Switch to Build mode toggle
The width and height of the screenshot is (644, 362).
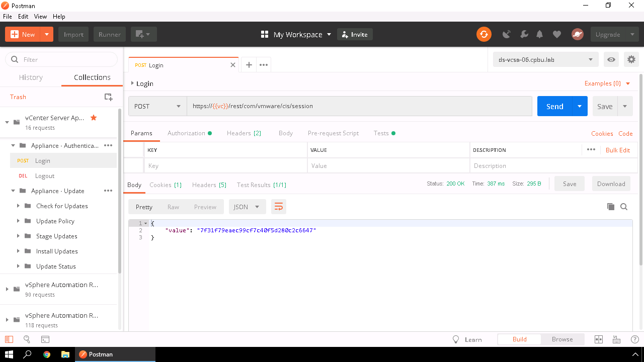520,339
